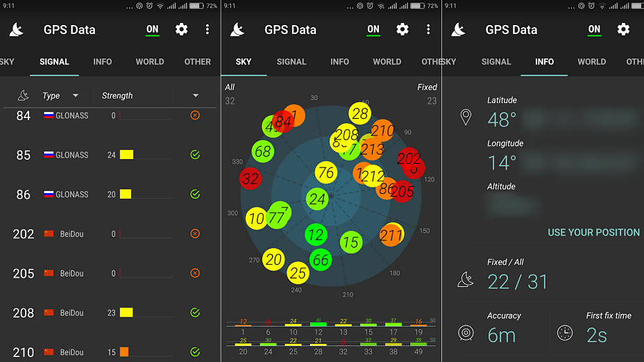Click the USE YOUR POSITION link
The image size is (644, 362).
coord(593,233)
